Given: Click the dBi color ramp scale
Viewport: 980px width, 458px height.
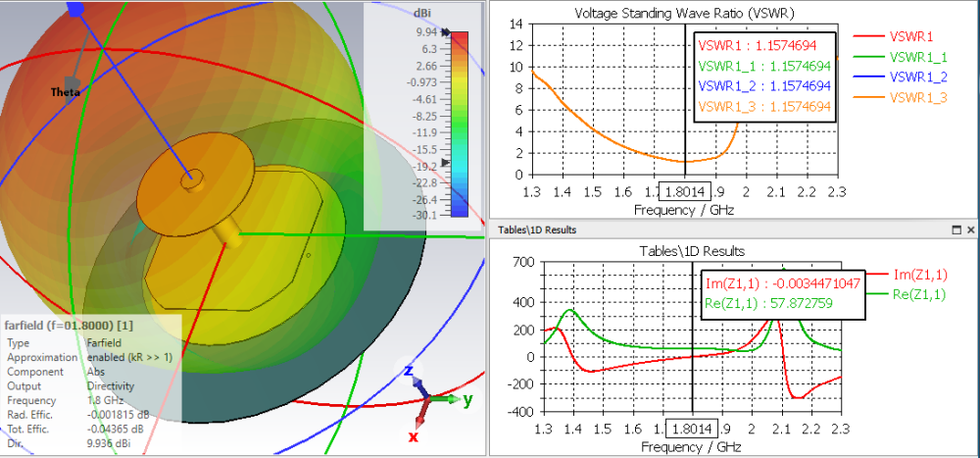Looking at the screenshot, I should click(458, 124).
